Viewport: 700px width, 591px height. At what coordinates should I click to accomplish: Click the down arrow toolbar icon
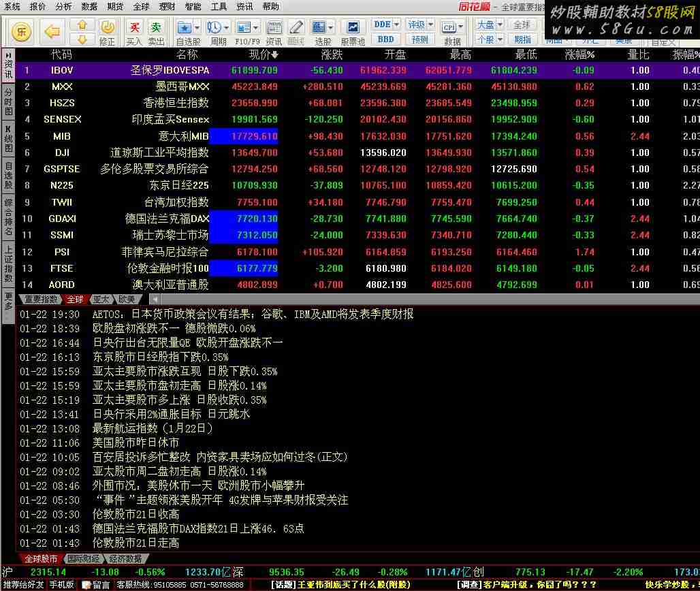(82, 39)
